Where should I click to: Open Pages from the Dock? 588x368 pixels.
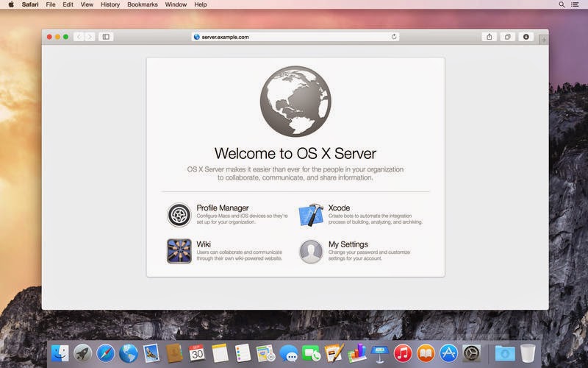pos(334,353)
